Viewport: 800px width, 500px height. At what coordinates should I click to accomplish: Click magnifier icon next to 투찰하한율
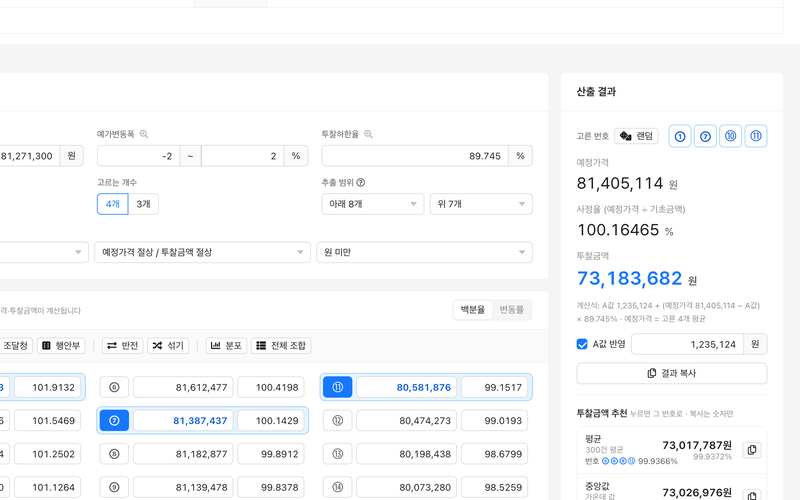click(x=368, y=134)
